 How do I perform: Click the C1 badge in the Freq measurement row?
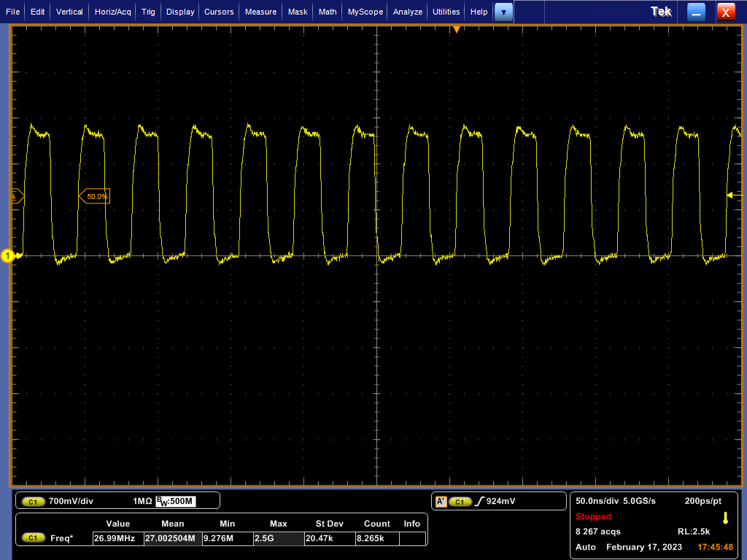pyautogui.click(x=34, y=538)
